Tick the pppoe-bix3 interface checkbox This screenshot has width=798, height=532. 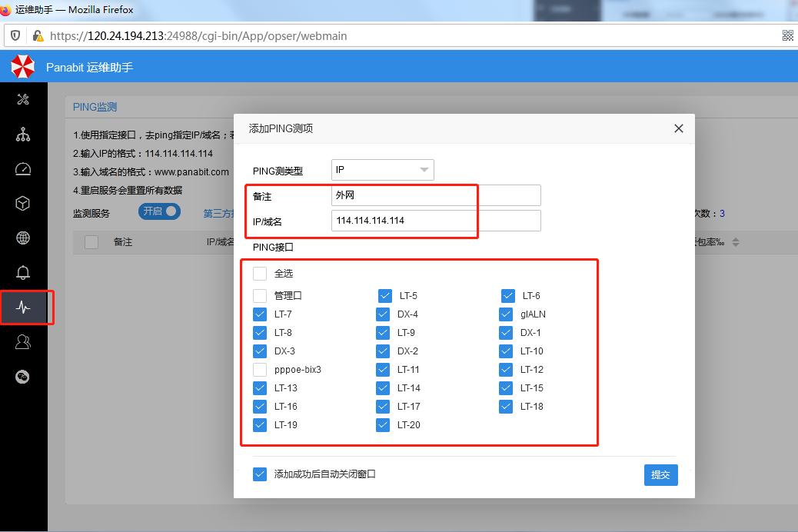click(260, 370)
